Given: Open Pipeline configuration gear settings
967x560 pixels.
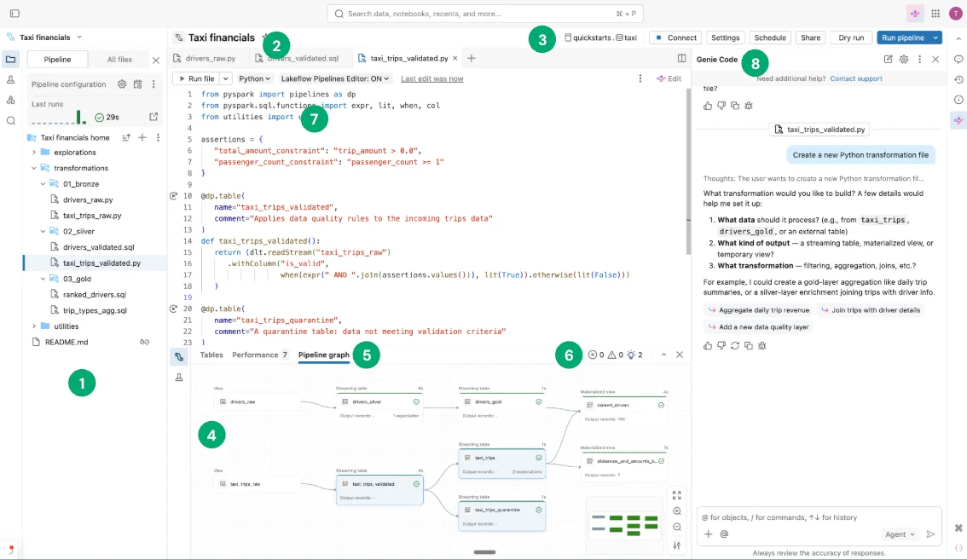Looking at the screenshot, I should coord(122,84).
